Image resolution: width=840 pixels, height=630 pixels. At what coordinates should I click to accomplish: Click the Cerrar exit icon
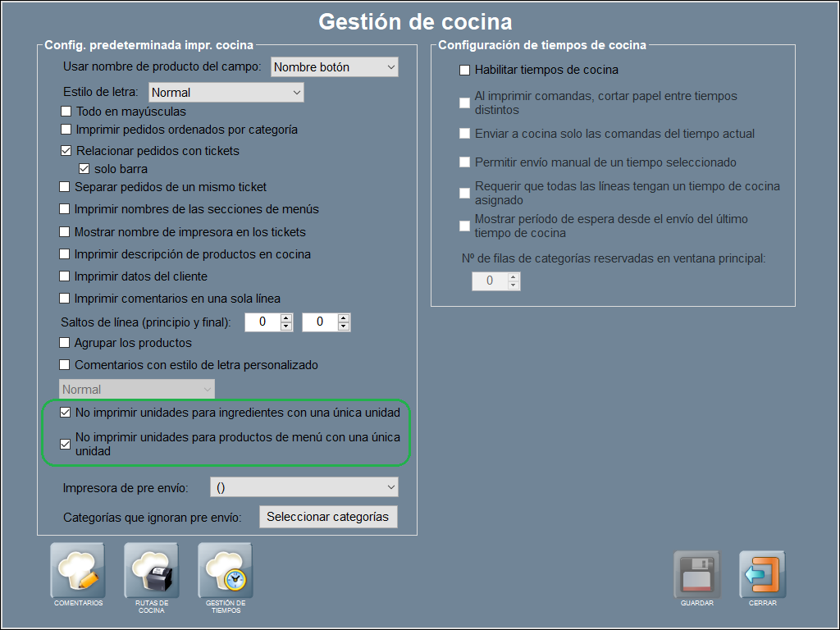click(x=762, y=574)
